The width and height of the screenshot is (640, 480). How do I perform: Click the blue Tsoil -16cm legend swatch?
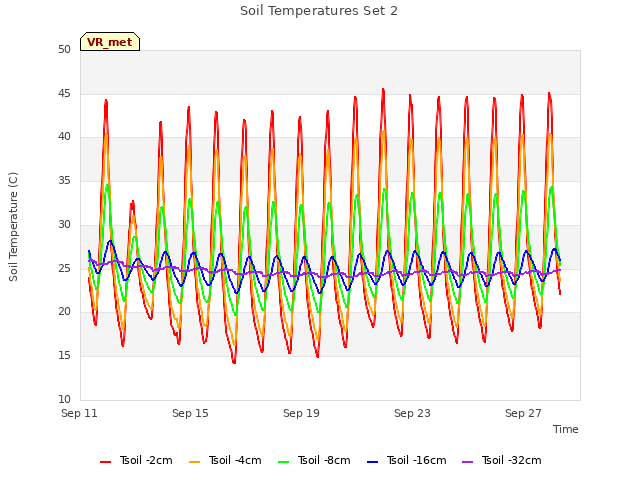(373, 462)
